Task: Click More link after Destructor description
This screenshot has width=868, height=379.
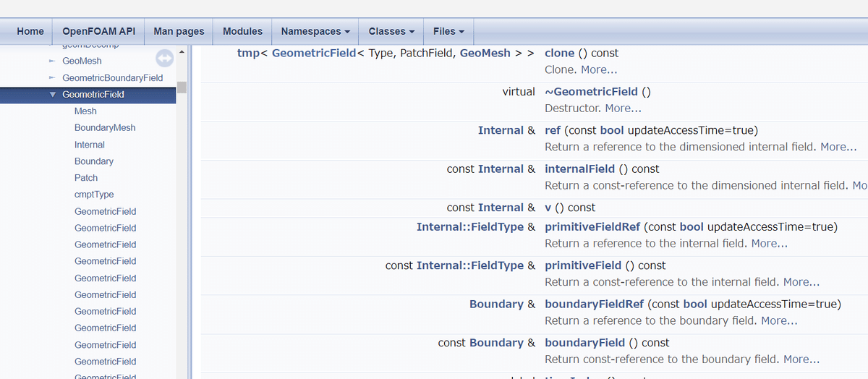Action: coord(623,108)
